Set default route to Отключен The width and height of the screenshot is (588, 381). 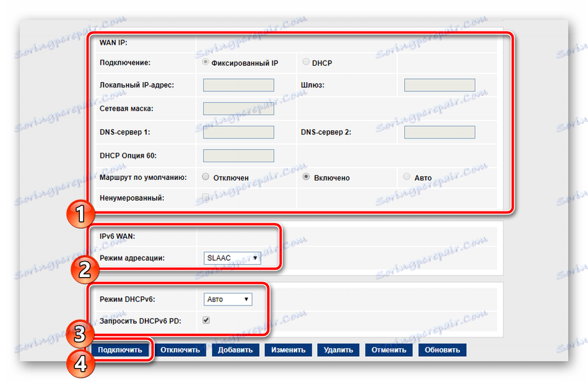205,176
